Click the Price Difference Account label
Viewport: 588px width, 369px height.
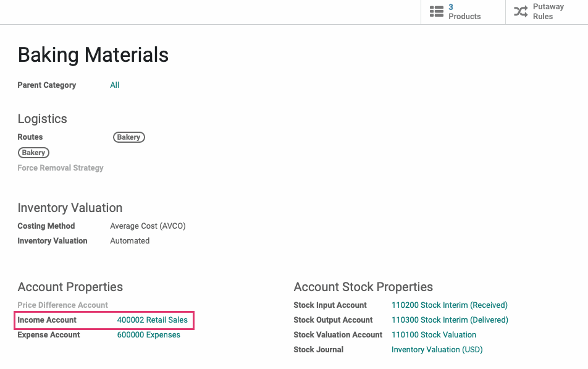(x=62, y=305)
